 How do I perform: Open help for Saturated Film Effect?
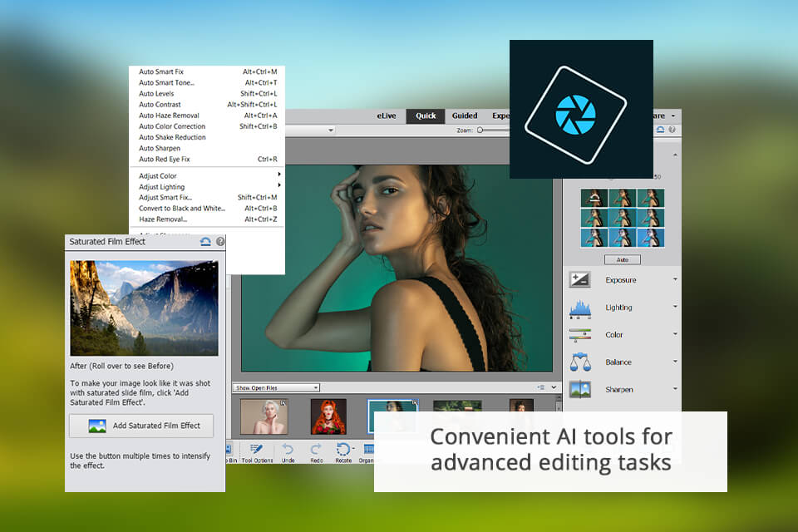(219, 242)
